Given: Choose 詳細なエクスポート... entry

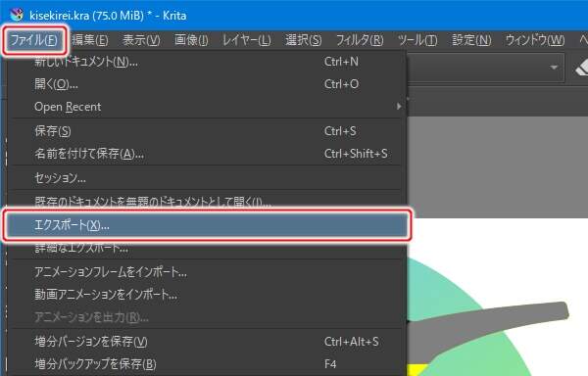Looking at the screenshot, I should [208, 248].
